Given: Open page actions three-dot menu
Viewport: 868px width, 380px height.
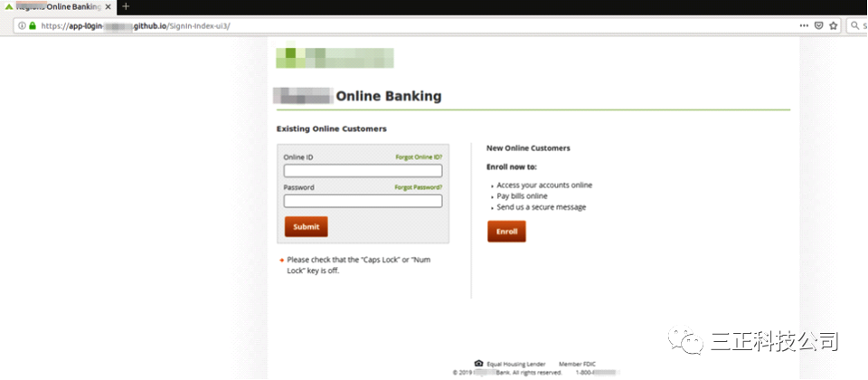Looking at the screenshot, I should [804, 25].
